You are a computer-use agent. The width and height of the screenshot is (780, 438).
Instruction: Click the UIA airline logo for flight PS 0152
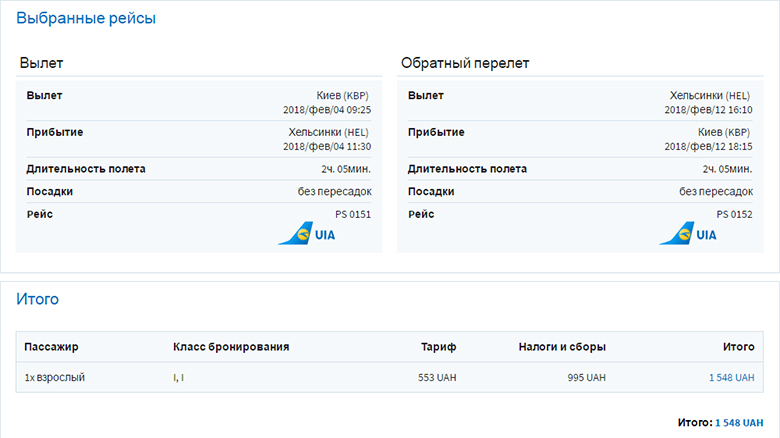click(688, 235)
